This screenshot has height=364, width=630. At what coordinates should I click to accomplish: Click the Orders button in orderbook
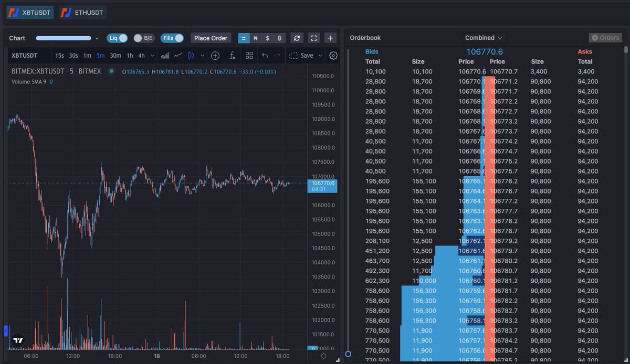pyautogui.click(x=605, y=38)
